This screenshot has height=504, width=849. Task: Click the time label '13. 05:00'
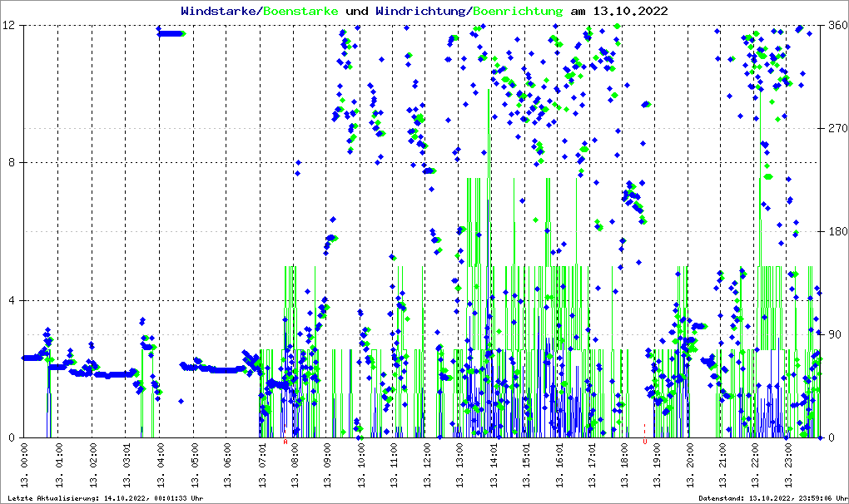[193, 465]
